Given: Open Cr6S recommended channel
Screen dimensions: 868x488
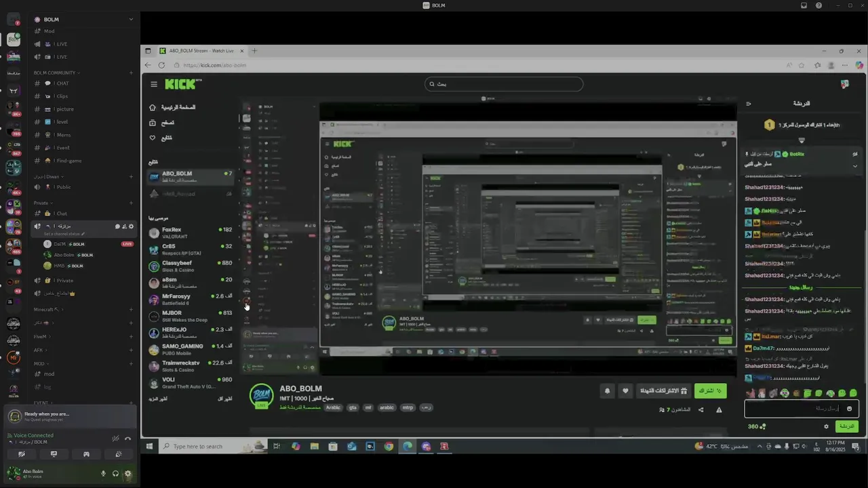Looking at the screenshot, I should pyautogui.click(x=191, y=249).
